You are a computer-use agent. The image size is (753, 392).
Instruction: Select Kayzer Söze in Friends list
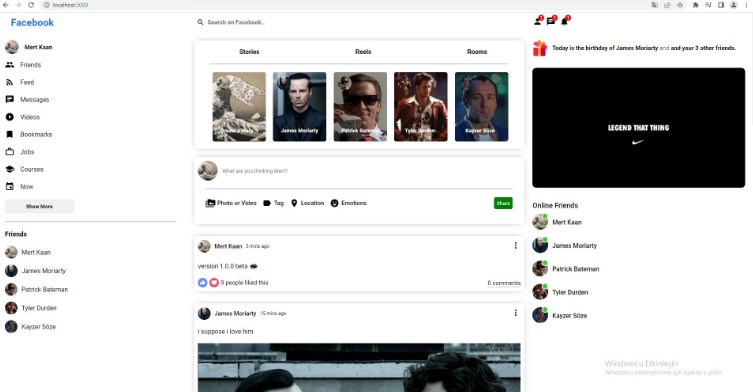[x=30, y=327]
